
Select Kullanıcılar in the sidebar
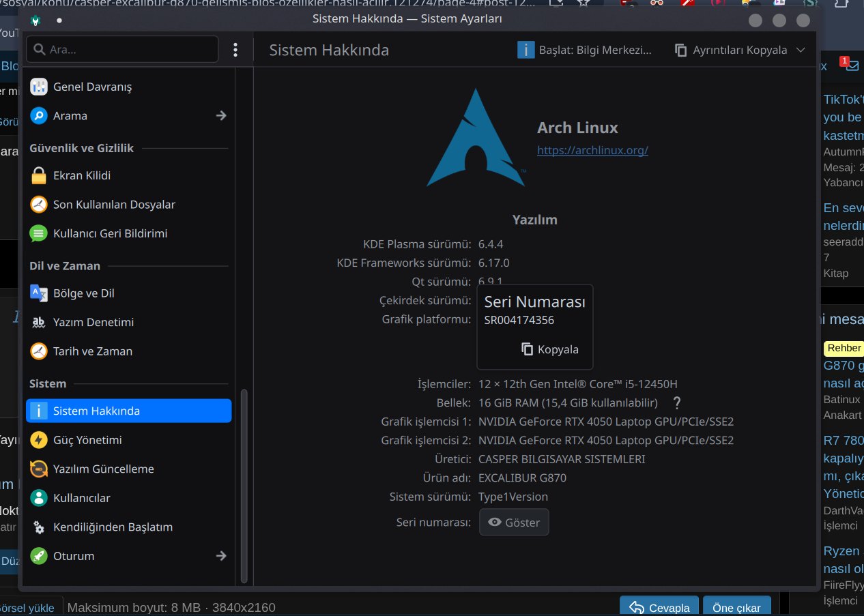[x=128, y=498]
